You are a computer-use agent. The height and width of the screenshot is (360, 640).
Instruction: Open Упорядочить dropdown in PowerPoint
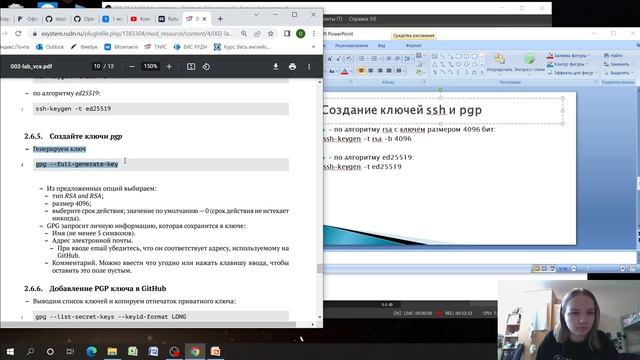pos(499,64)
